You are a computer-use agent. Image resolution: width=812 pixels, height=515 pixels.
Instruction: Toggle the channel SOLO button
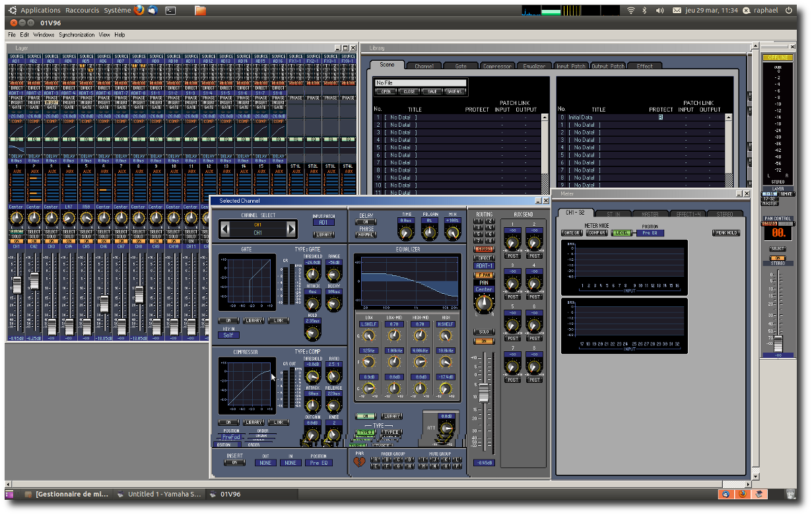[484, 332]
